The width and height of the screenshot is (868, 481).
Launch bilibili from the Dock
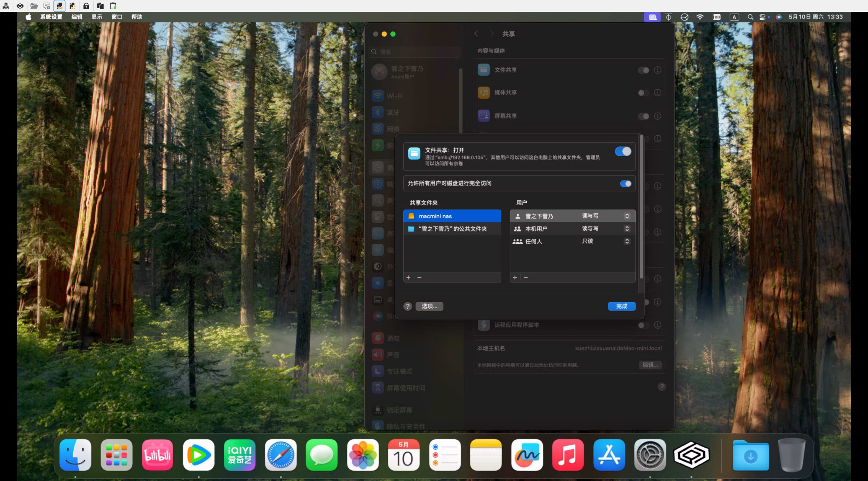coord(158,455)
